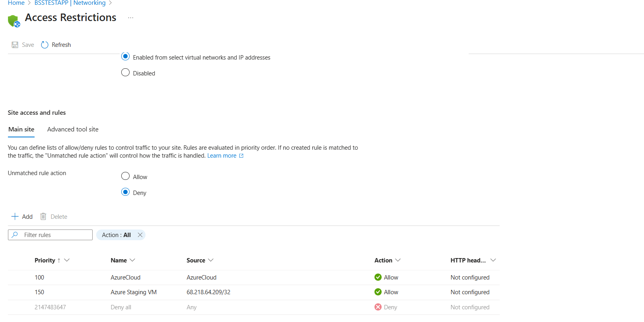Click the Save disk icon
The image size is (644, 322).
tap(15, 45)
